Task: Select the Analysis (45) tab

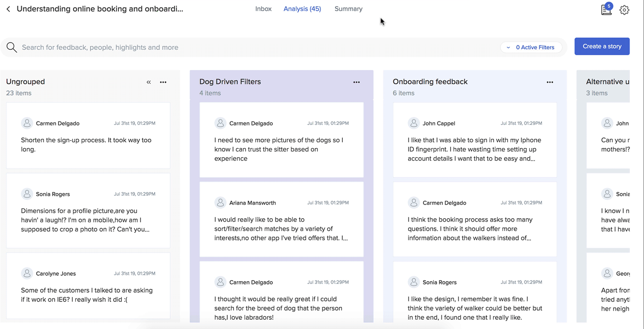Action: [302, 9]
